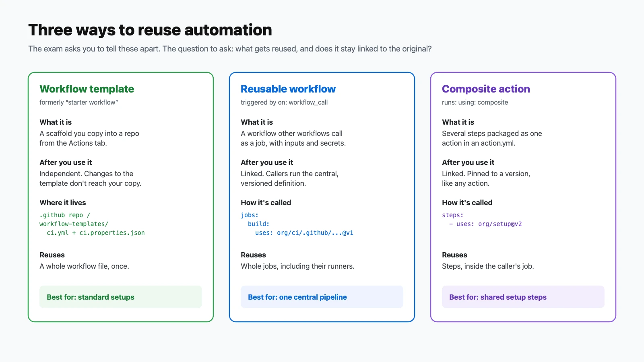The width and height of the screenshot is (644, 362).
Task: Click the 'Where it lives' label
Action: pyautogui.click(x=63, y=203)
